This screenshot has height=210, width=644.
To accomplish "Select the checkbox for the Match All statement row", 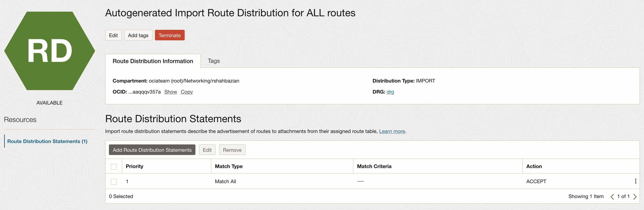I will [x=114, y=182].
